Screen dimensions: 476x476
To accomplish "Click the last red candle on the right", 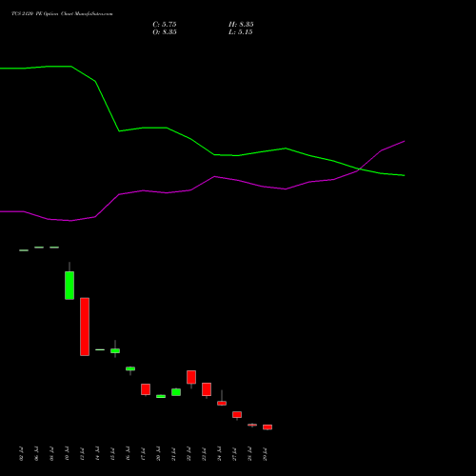I will click(x=268, y=427).
